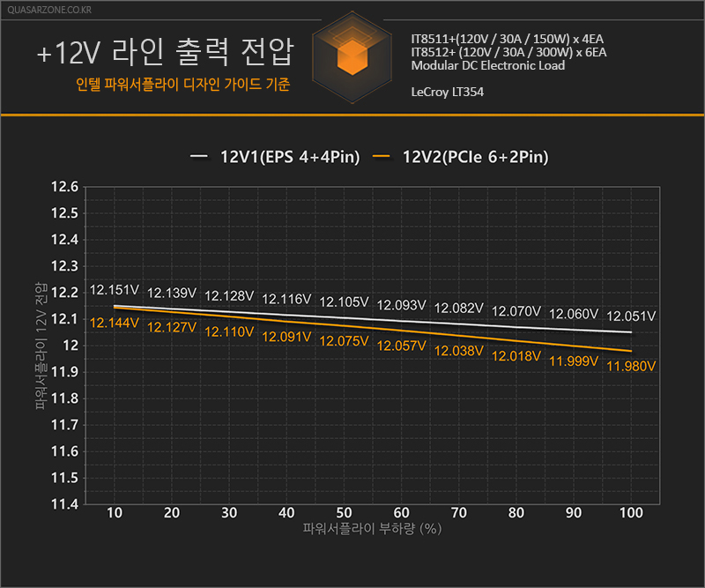The width and height of the screenshot is (705, 588).
Task: Click the orange 12.075V data label
Action: pyautogui.click(x=344, y=341)
